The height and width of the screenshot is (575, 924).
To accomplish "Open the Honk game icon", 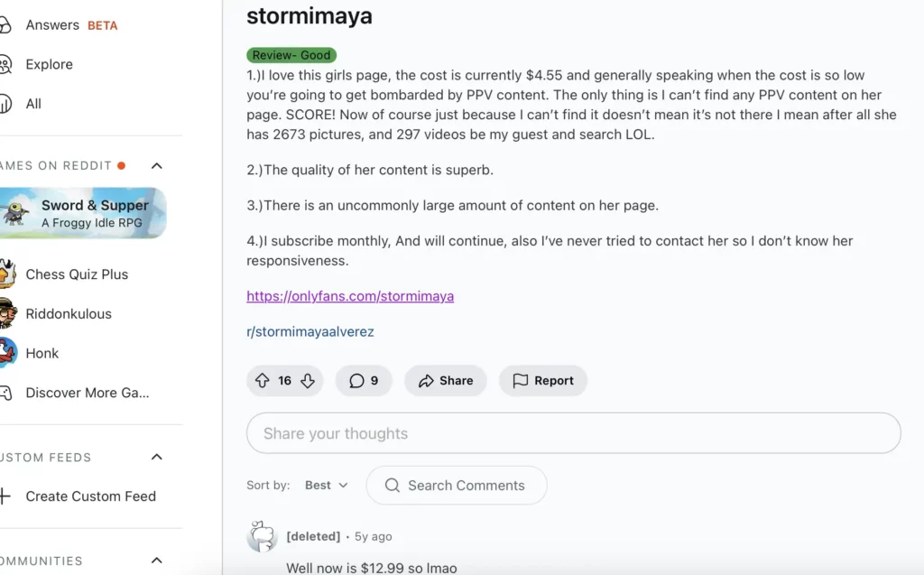I will [7, 353].
